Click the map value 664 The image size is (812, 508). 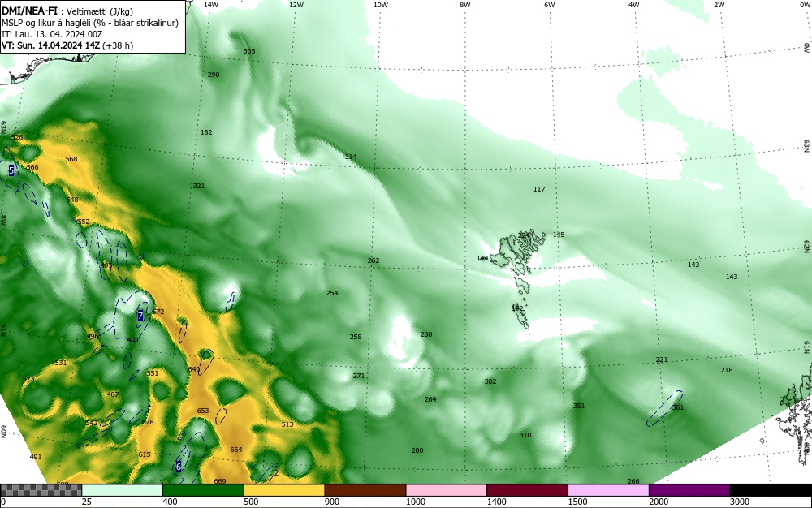tap(236, 450)
